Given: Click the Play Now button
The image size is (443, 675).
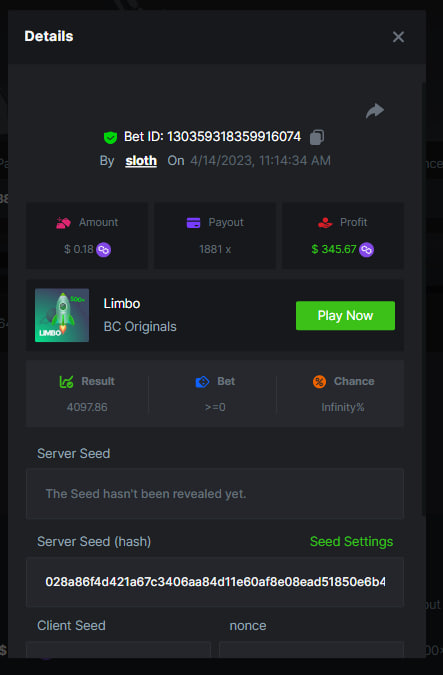Looking at the screenshot, I should [x=345, y=316].
